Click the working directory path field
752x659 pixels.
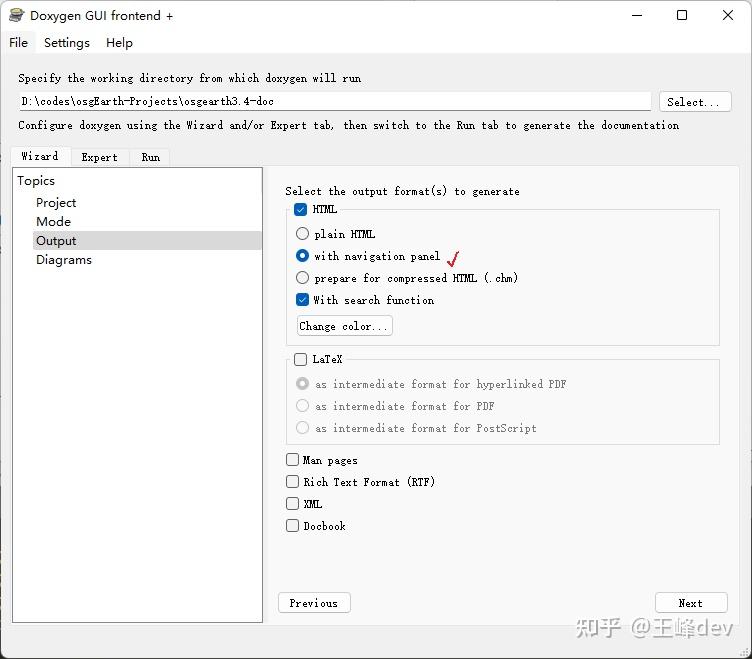334,101
